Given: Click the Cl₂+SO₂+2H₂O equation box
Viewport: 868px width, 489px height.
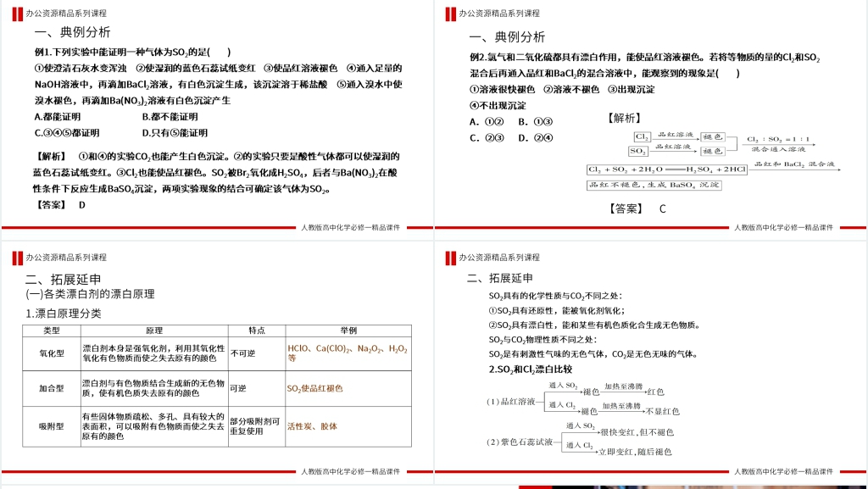Looking at the screenshot, I should click(667, 169).
